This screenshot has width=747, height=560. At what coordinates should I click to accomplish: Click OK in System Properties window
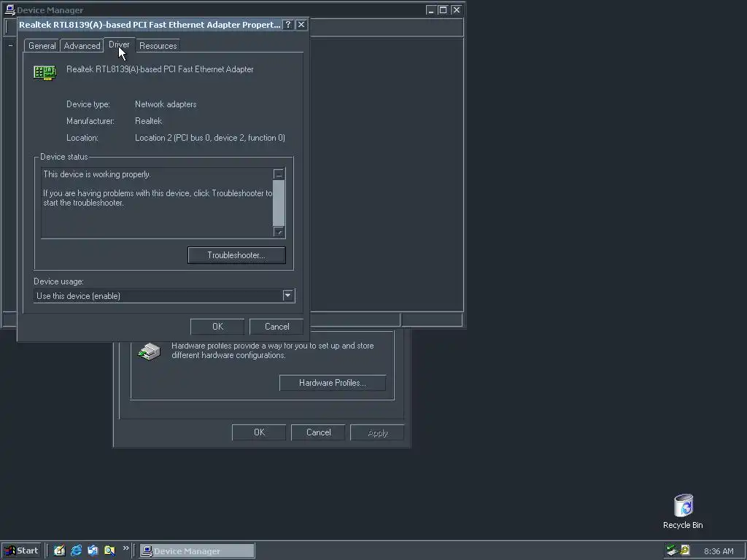coord(259,432)
